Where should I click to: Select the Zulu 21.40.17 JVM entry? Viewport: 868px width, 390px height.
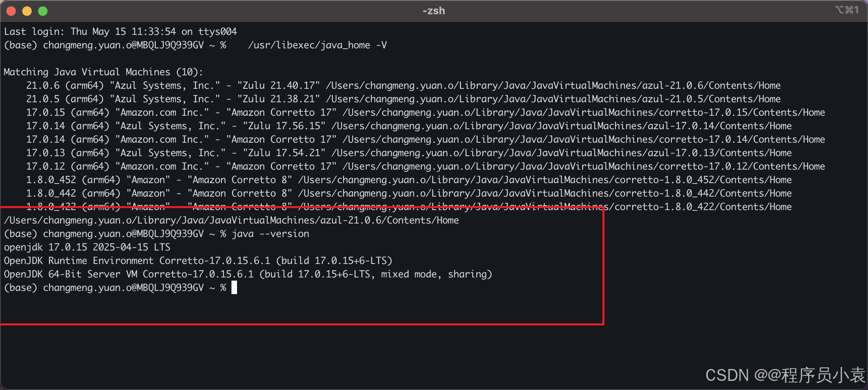point(403,86)
